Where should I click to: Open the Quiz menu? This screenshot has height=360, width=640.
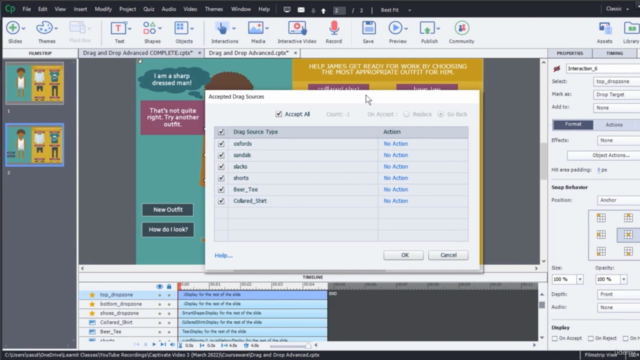coord(149,9)
